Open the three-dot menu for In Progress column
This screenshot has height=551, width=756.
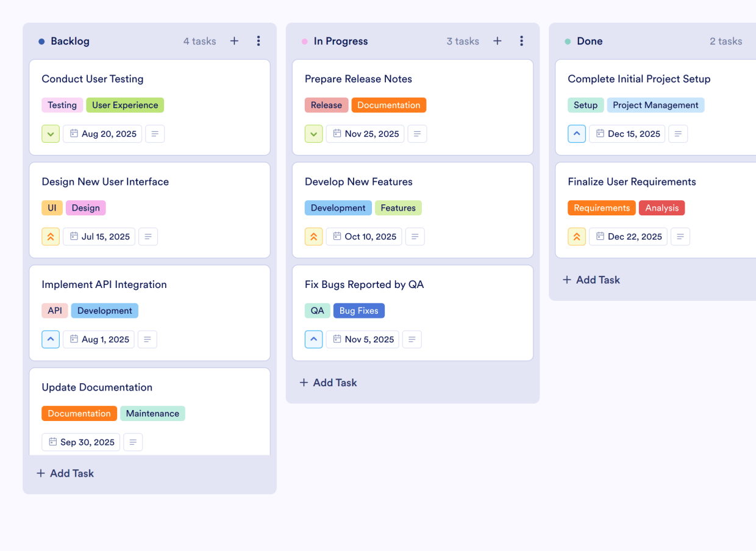[x=521, y=41]
